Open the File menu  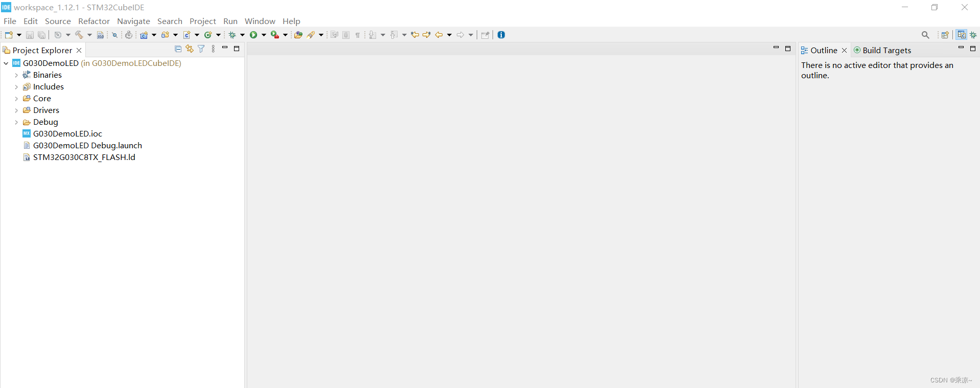(10, 21)
